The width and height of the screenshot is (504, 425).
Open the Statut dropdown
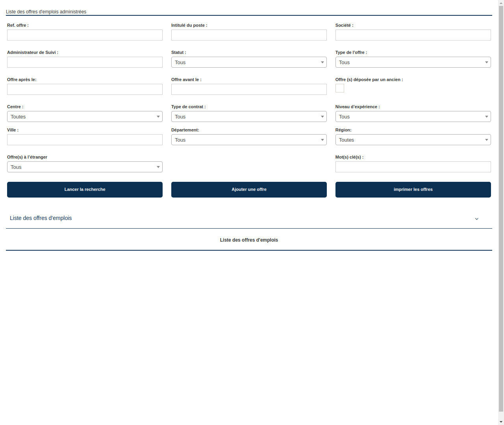pos(249,62)
